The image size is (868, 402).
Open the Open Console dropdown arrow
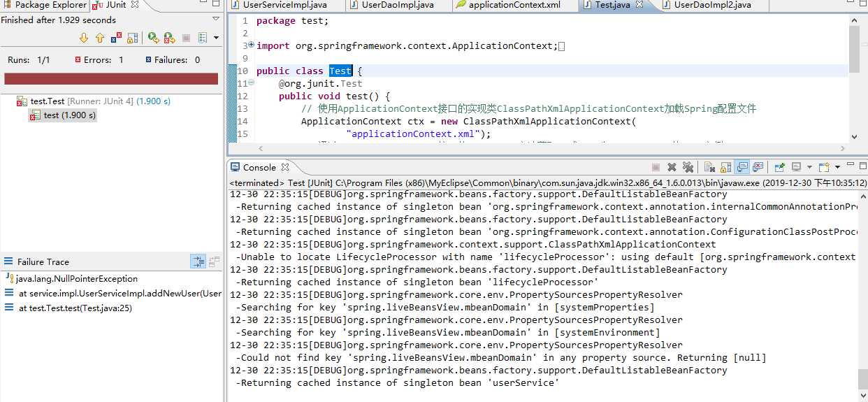pyautogui.click(x=836, y=167)
